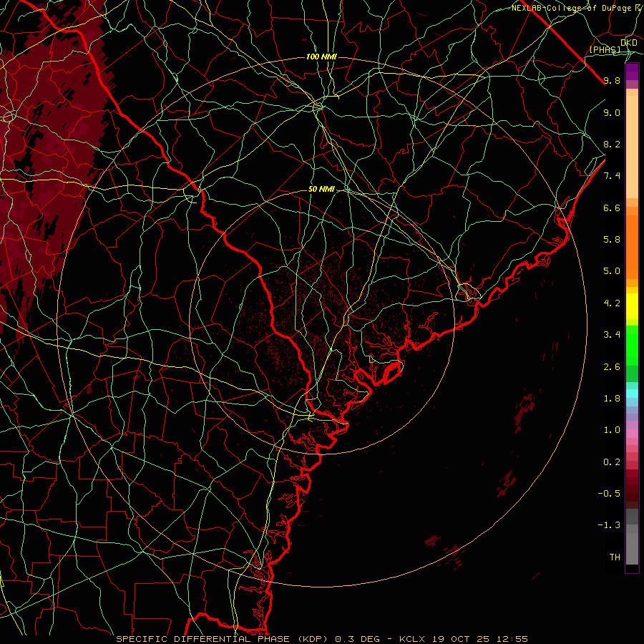Image resolution: width=644 pixels, height=644 pixels.
Task: Click the 4.2 value on the color scale
Action: 612,303
